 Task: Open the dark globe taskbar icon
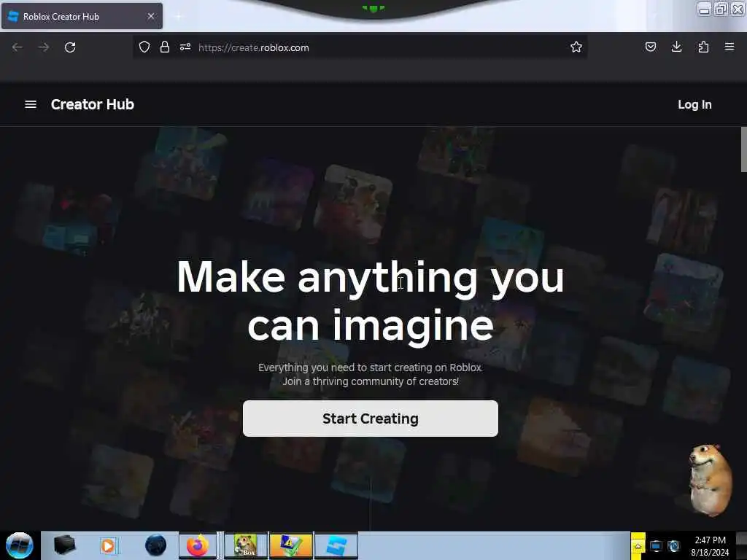pyautogui.click(x=156, y=545)
